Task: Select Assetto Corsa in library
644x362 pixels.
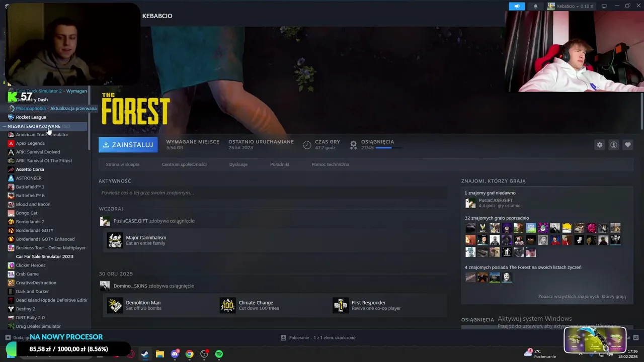Action: [x=30, y=169]
